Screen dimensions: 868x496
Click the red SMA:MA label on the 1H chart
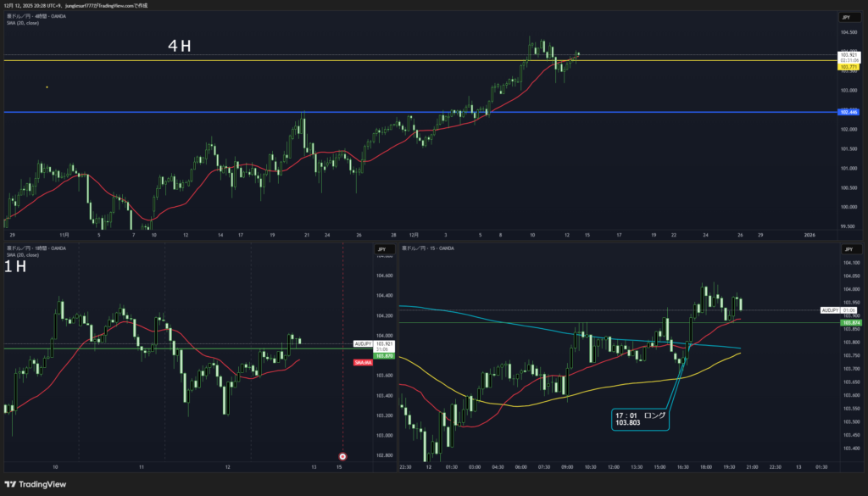point(361,362)
